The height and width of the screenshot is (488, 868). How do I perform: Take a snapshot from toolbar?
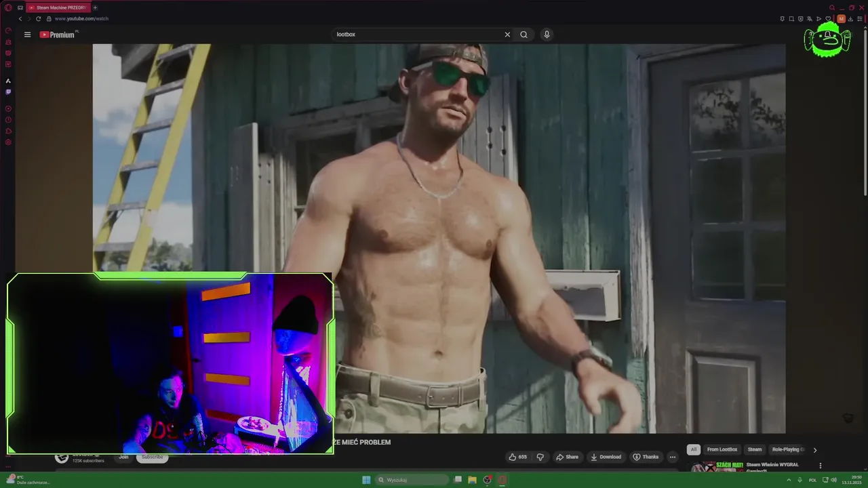click(791, 19)
